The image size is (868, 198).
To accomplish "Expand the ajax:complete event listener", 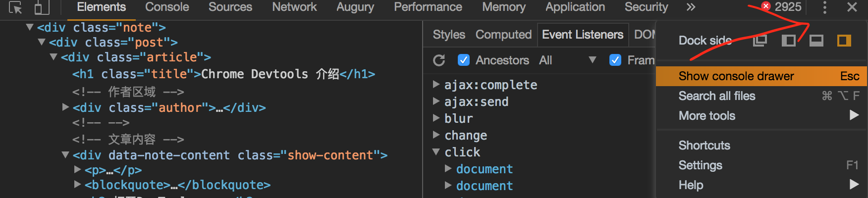I will (x=436, y=85).
